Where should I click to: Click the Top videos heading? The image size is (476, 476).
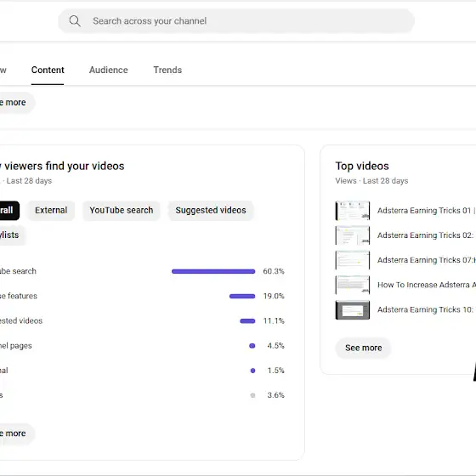[362, 167]
